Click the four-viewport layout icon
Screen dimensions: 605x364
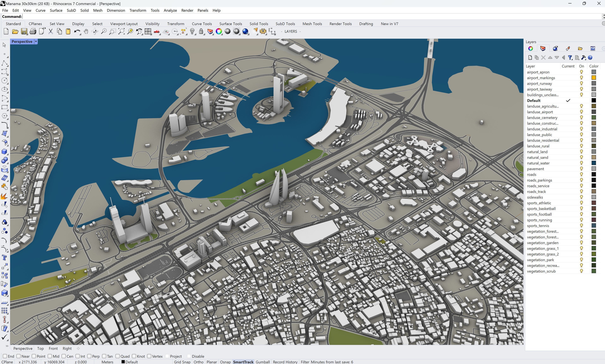(148, 31)
